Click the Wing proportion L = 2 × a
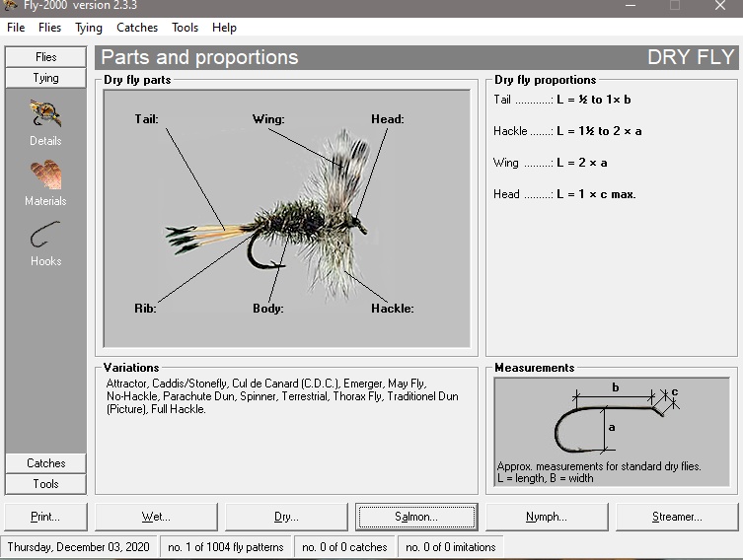 coord(551,163)
